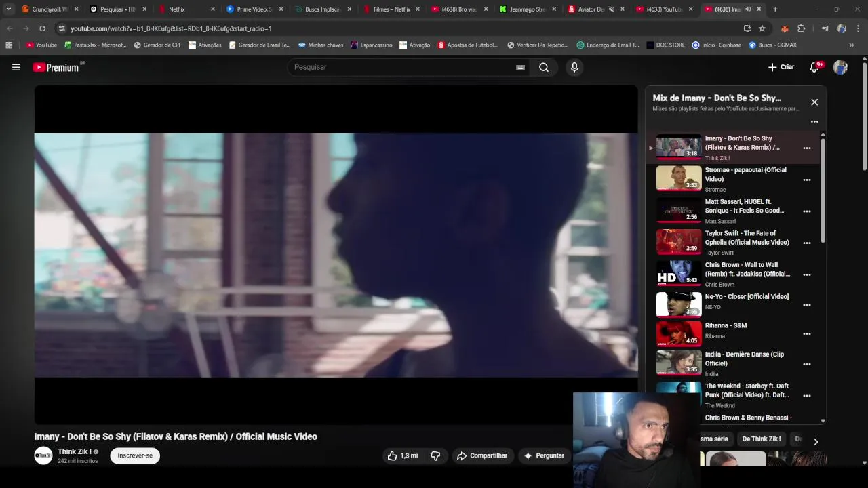868x488 pixels.
Task: Open the browser tab search dropdown
Action: [9, 9]
